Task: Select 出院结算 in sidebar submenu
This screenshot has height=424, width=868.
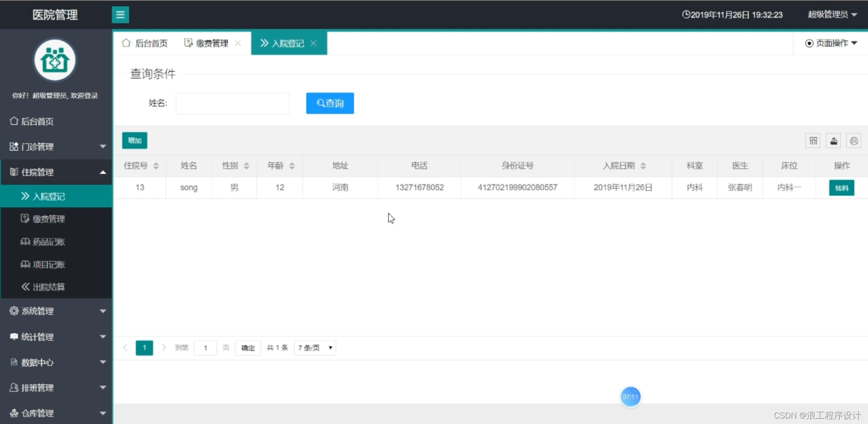Action: pos(56,287)
